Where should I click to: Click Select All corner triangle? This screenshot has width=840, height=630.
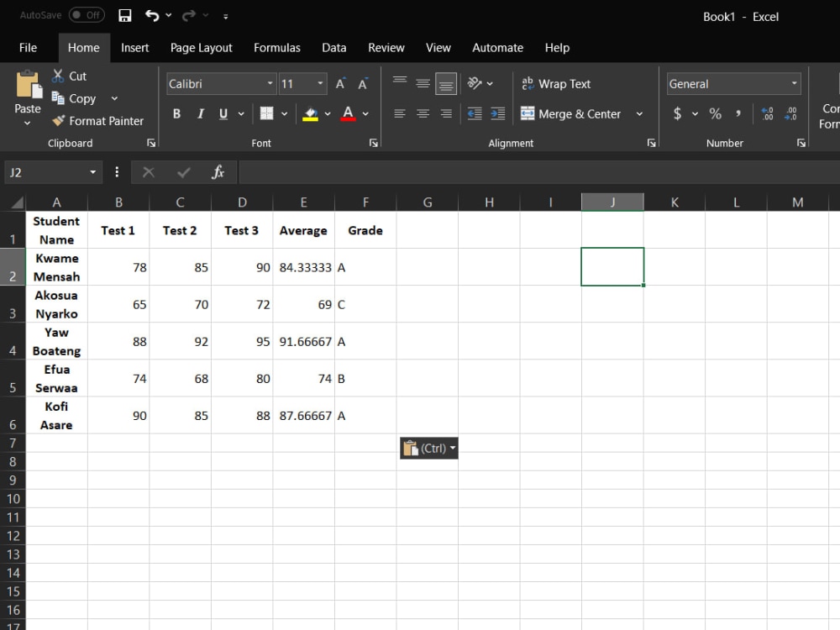[x=17, y=202]
